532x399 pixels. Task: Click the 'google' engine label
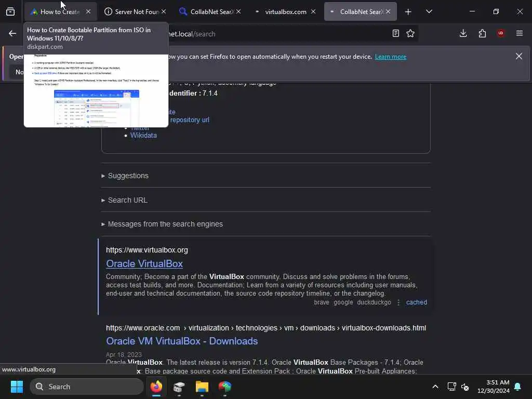pos(343,302)
